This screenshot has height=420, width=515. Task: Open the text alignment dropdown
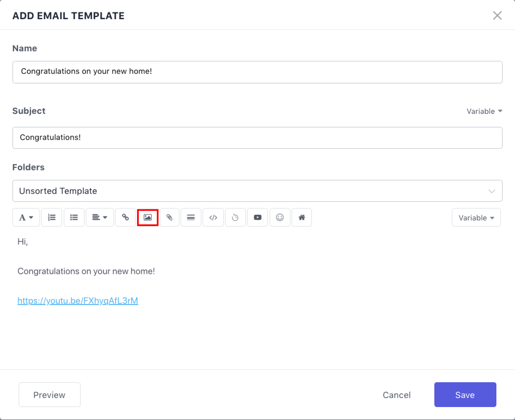click(100, 217)
